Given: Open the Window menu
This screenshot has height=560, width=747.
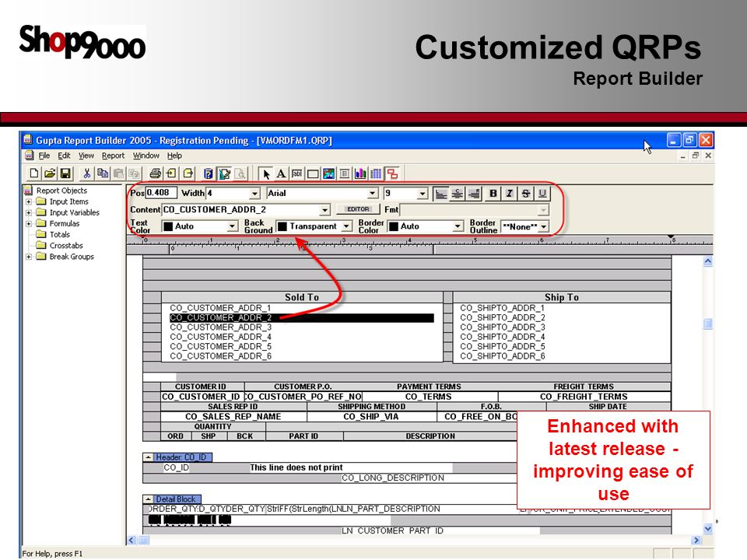Looking at the screenshot, I should [146, 156].
